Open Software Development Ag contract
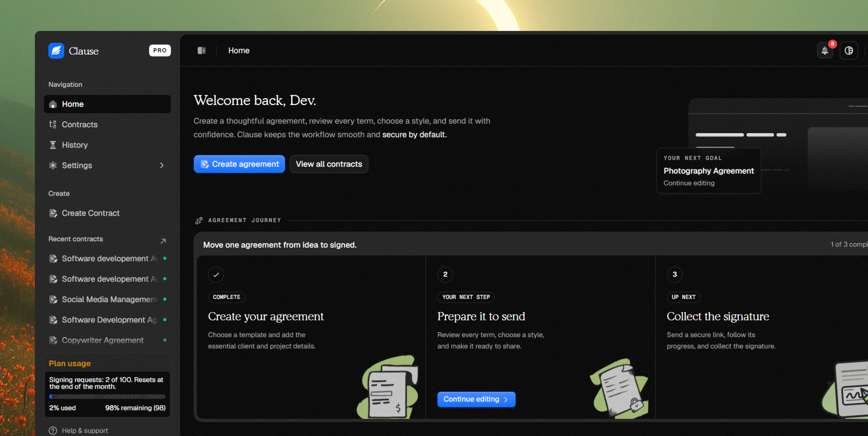Viewport: 868px width, 436px height. pos(107,320)
